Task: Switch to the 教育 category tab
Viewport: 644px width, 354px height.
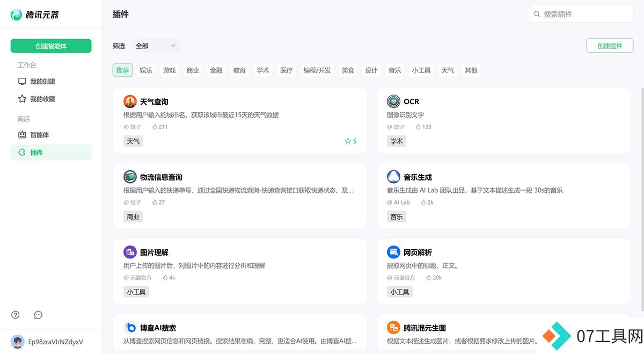Action: (240, 70)
